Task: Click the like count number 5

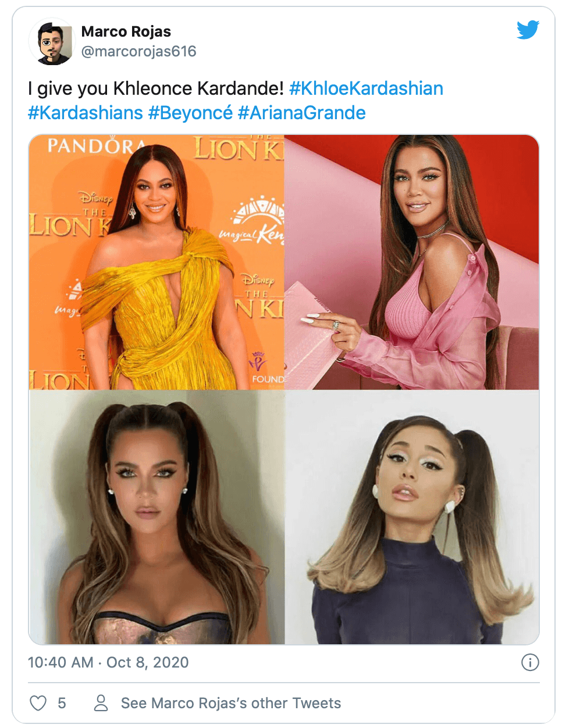Action: click(62, 703)
